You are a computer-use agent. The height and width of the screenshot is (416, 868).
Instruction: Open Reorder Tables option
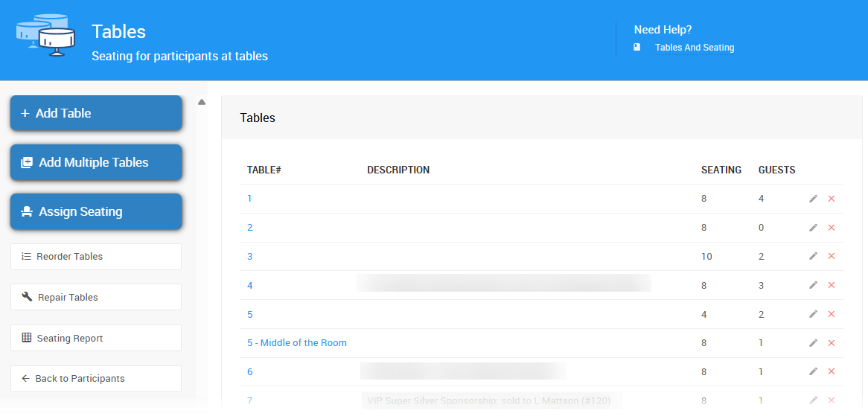[96, 257]
